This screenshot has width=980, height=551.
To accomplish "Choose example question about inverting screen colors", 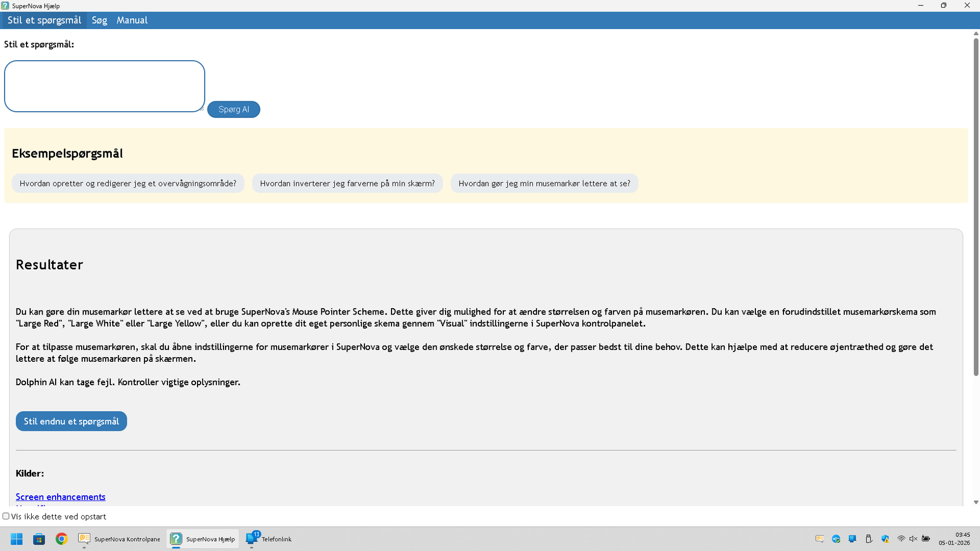I will pos(347,183).
